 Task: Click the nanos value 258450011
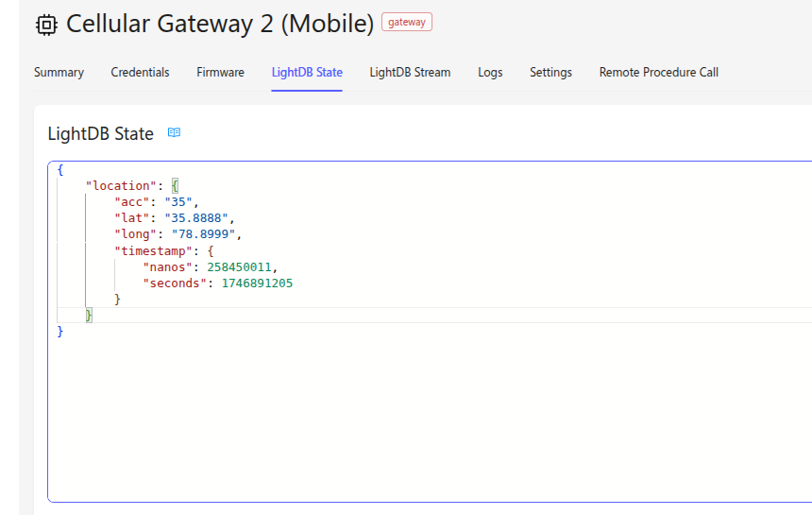239,266
